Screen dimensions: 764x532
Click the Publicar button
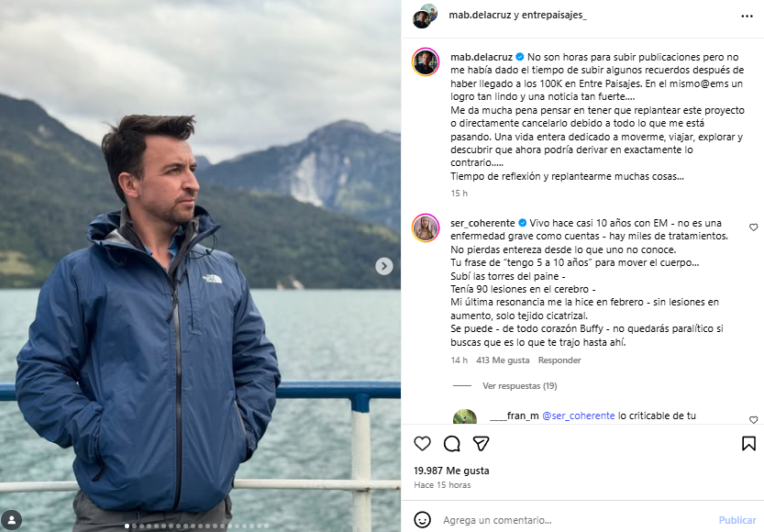[737, 520]
